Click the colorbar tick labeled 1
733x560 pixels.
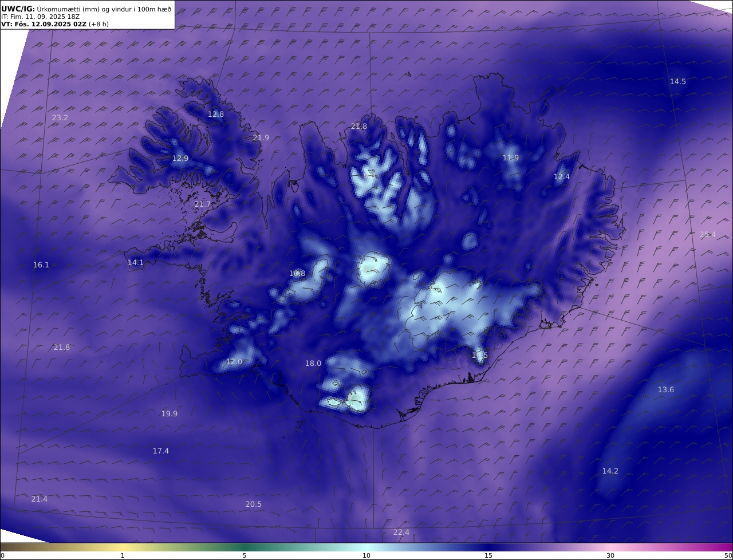[123, 555]
